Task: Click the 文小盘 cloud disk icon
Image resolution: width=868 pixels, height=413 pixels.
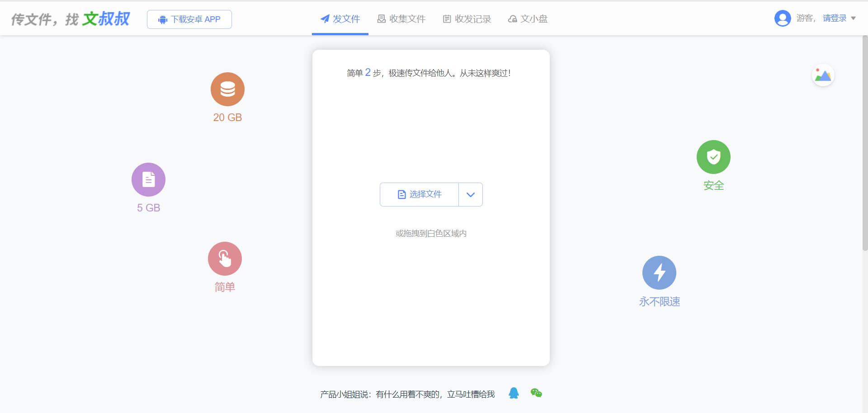Action: tap(513, 19)
